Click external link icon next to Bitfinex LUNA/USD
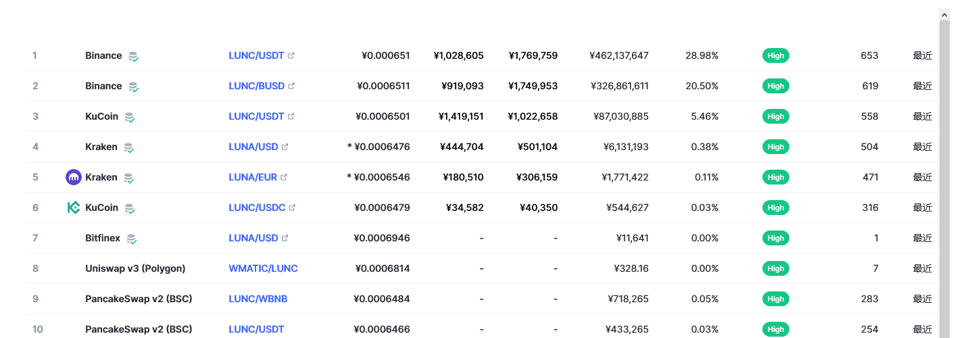This screenshot has height=338, width=980. [x=285, y=238]
